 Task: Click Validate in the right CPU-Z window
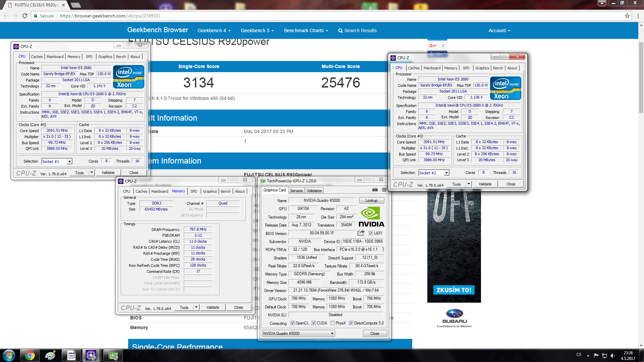485,184
